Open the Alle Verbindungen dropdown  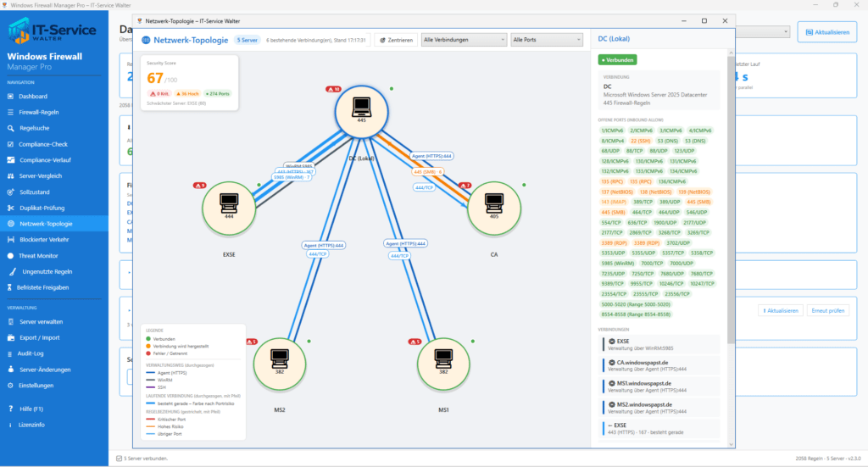464,40
